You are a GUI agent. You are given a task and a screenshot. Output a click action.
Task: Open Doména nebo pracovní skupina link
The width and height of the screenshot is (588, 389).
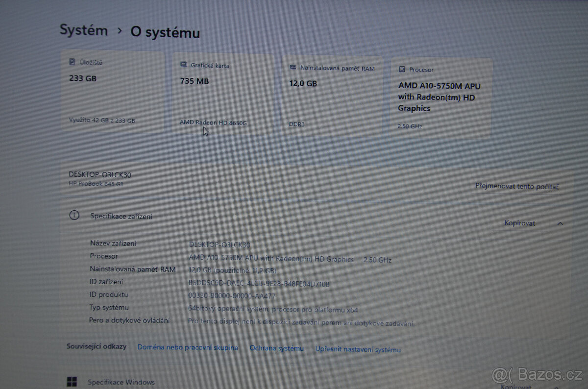coord(188,347)
